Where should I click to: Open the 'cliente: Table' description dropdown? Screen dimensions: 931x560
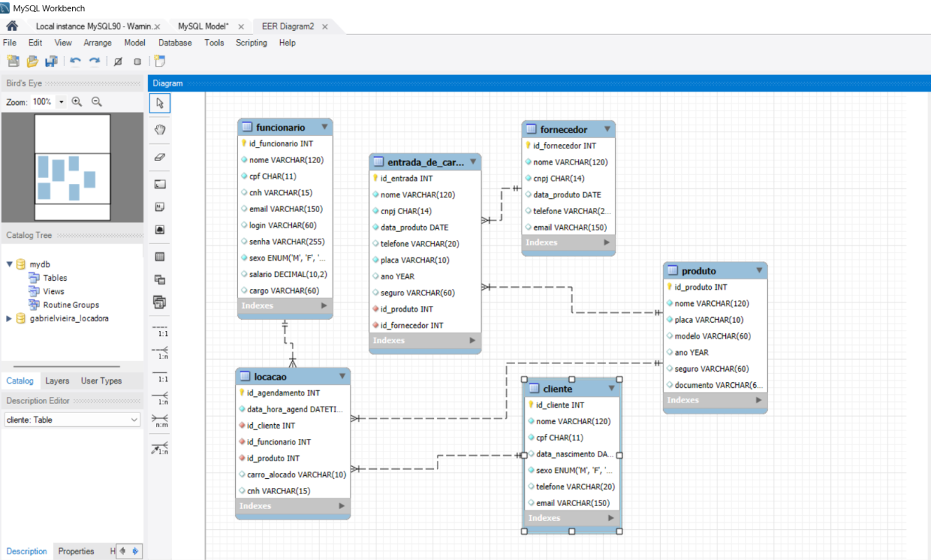[134, 420]
